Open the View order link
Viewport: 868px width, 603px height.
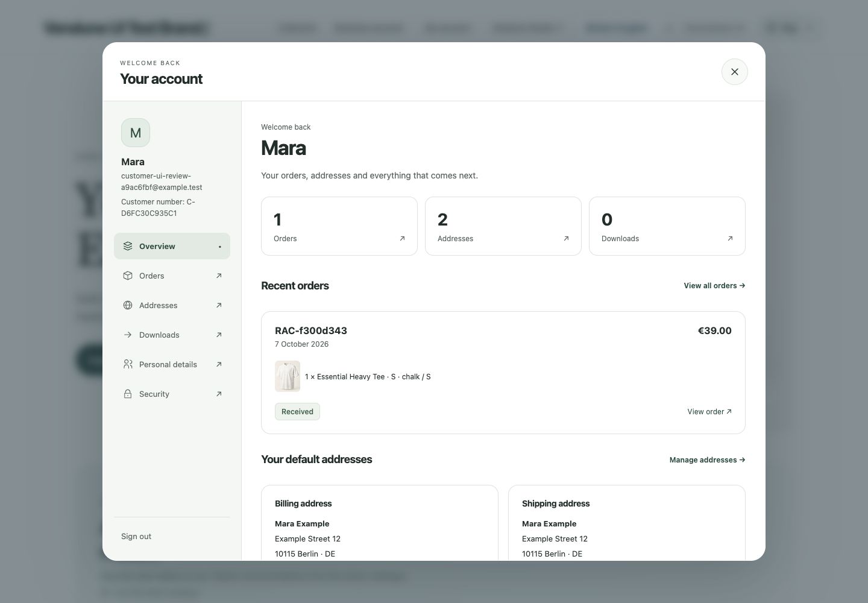[x=709, y=412]
